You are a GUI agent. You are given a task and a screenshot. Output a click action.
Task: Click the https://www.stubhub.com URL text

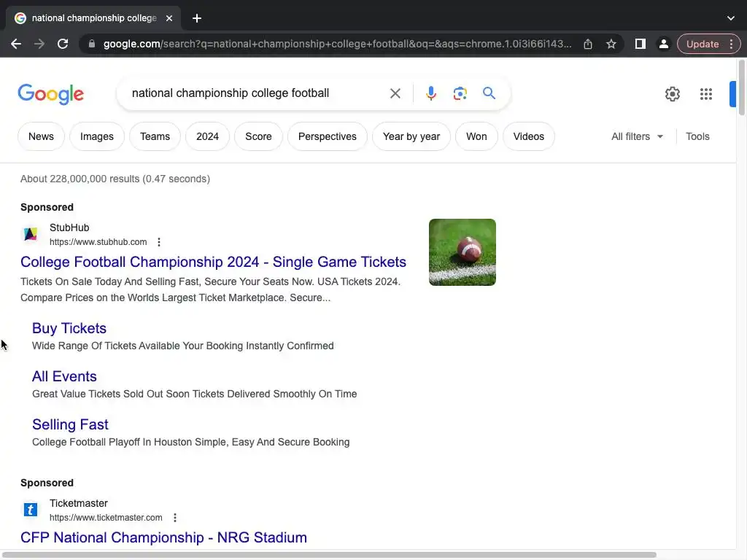pyautogui.click(x=98, y=242)
